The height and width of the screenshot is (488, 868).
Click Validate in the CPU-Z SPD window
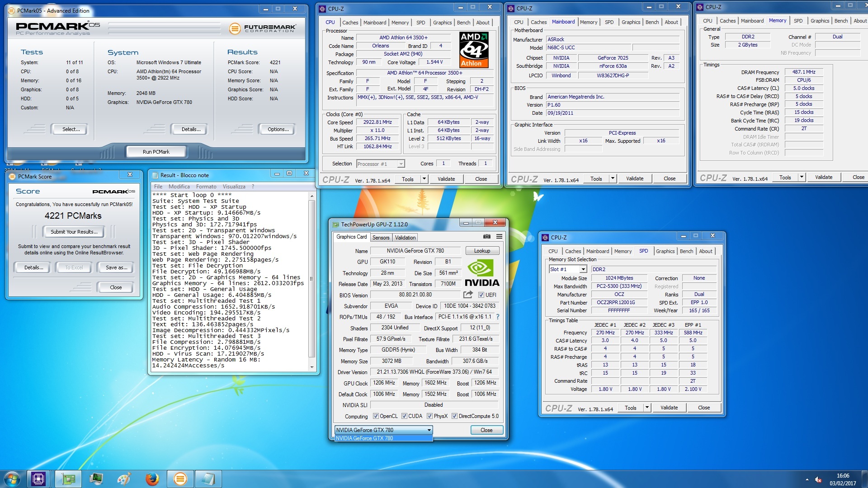(x=669, y=408)
